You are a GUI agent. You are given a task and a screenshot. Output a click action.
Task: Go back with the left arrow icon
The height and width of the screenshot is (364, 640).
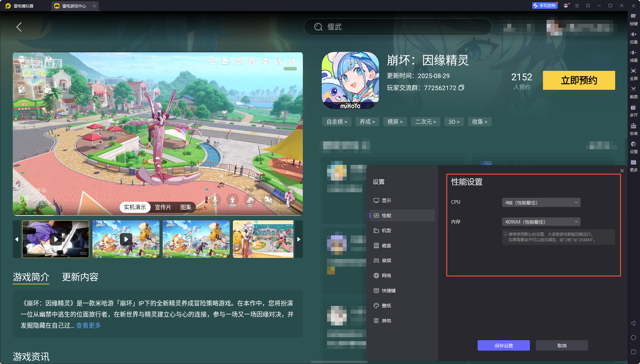pyautogui.click(x=19, y=27)
